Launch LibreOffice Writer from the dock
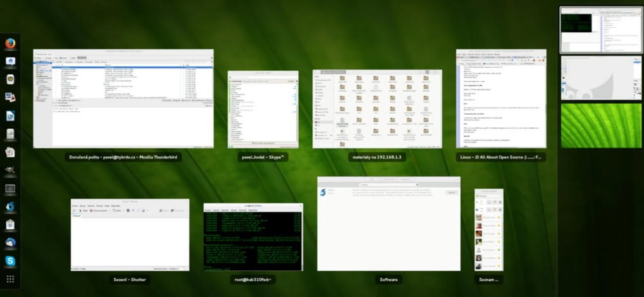This screenshot has width=644, height=297. [10, 115]
